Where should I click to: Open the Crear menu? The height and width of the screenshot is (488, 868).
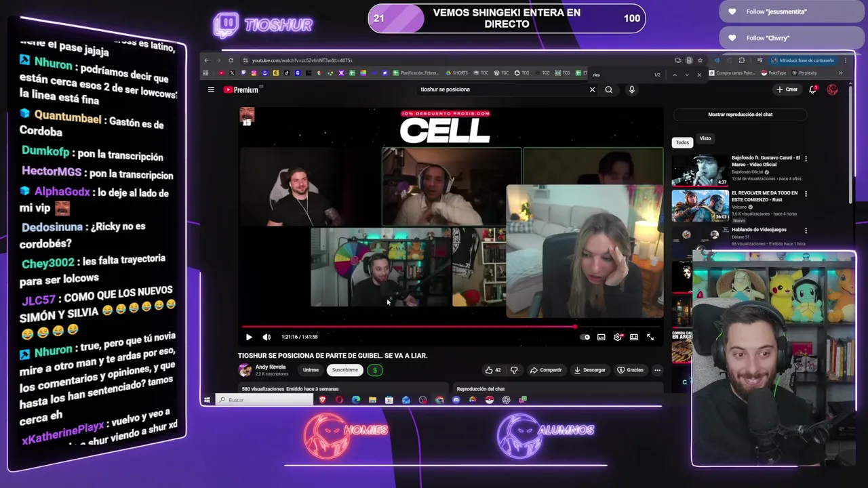(787, 89)
